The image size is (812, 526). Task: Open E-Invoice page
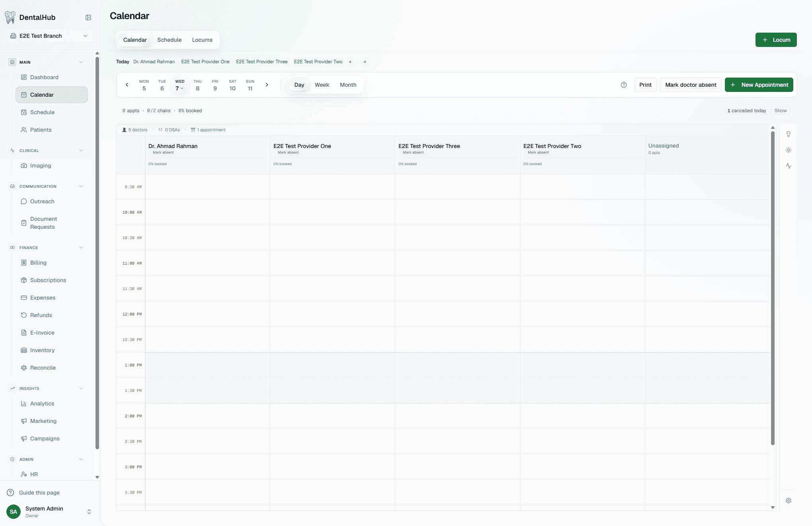coord(52,333)
